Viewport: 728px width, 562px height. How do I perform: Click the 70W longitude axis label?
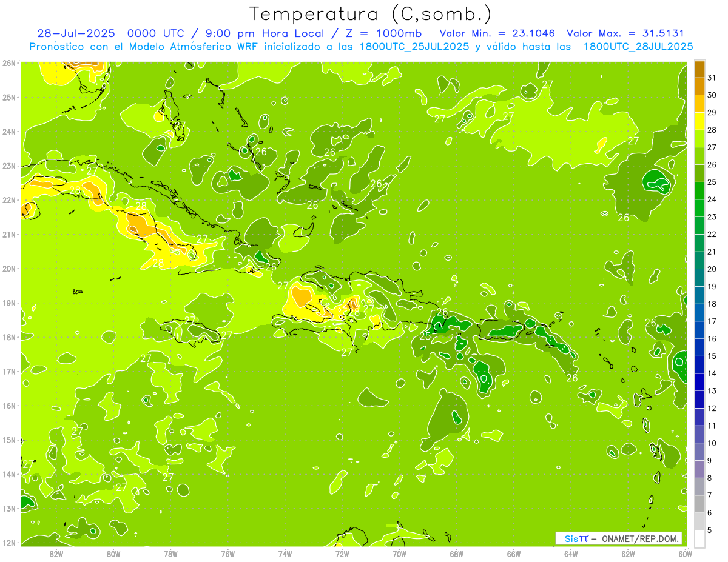(x=399, y=554)
